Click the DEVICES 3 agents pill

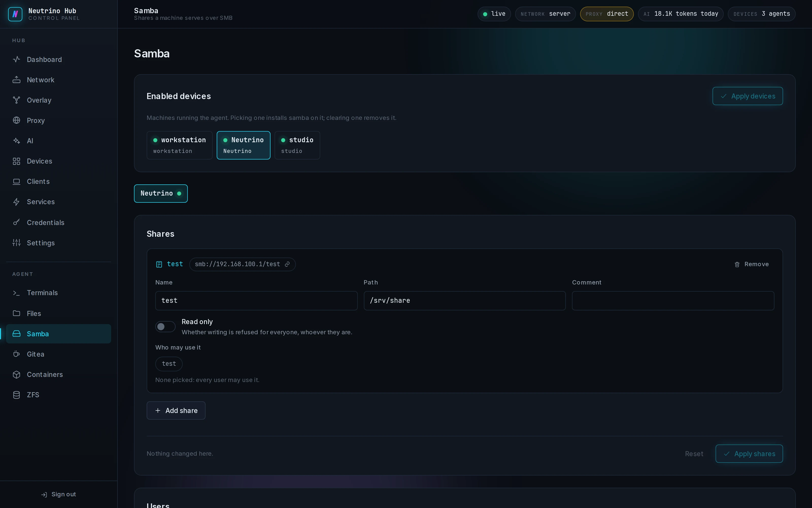[x=761, y=14]
